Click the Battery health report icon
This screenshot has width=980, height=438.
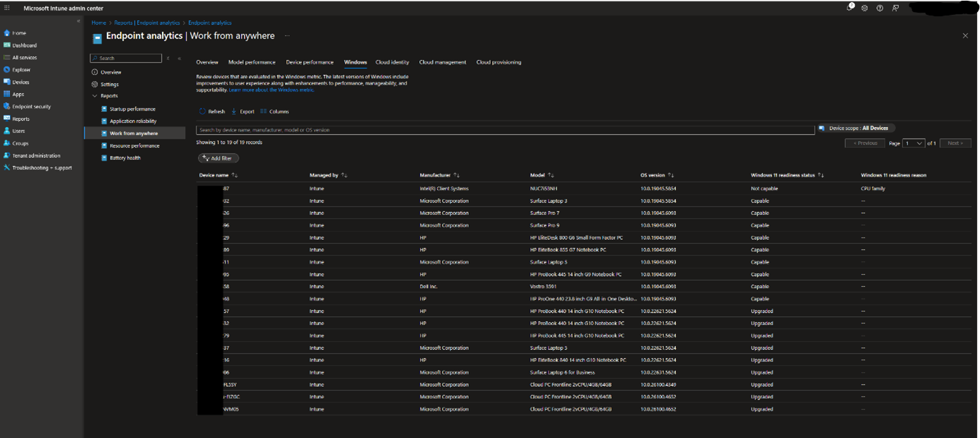tap(104, 158)
